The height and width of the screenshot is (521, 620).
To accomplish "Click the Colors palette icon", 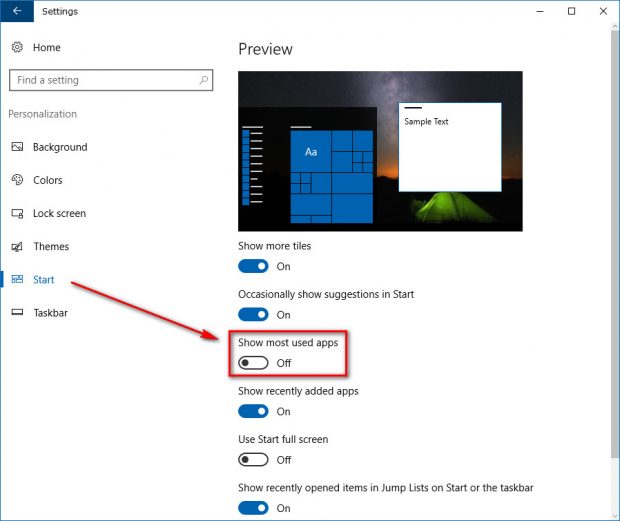I will pos(17,180).
